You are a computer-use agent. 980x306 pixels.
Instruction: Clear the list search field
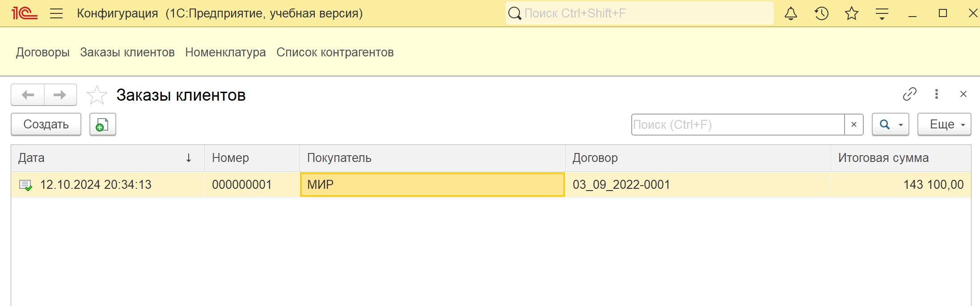[x=854, y=124]
